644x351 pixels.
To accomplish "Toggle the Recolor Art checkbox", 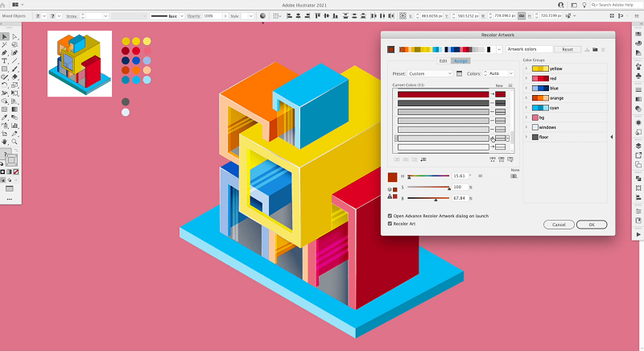I will point(390,224).
